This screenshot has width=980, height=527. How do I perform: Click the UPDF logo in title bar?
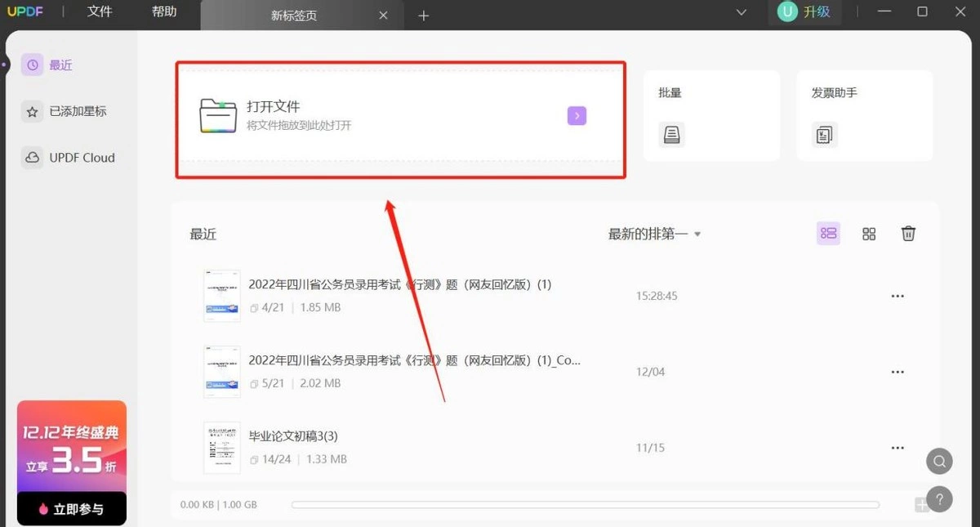[x=26, y=11]
